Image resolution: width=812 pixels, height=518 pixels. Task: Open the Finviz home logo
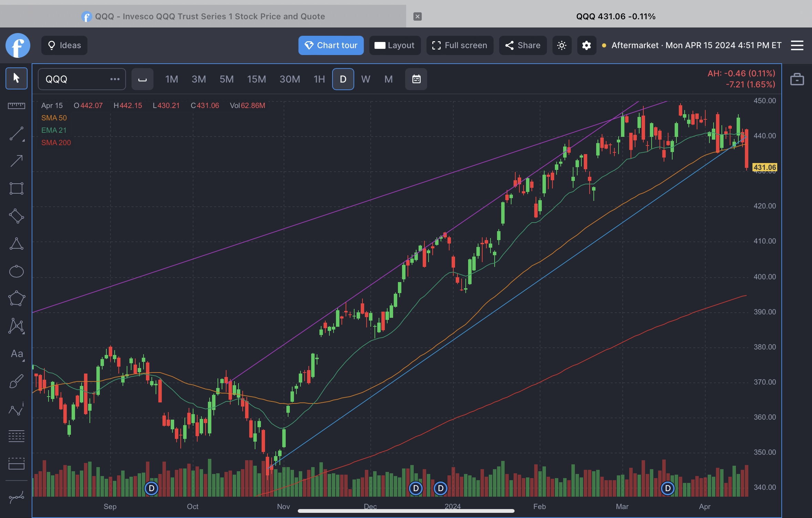click(18, 45)
